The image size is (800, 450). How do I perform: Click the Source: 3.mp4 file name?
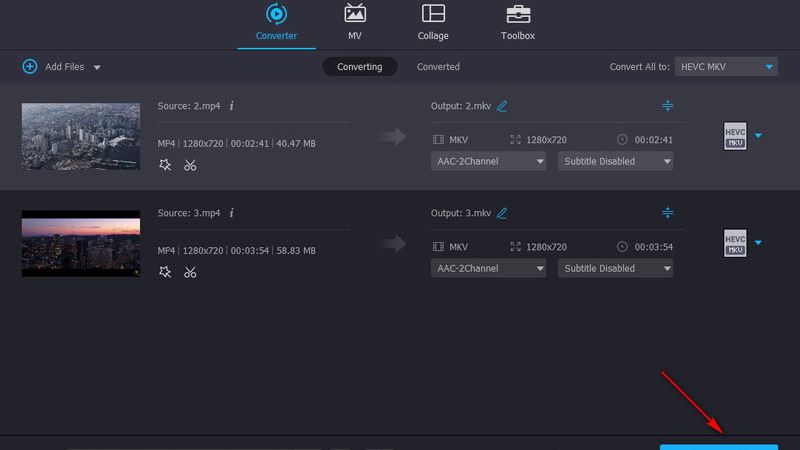(189, 213)
